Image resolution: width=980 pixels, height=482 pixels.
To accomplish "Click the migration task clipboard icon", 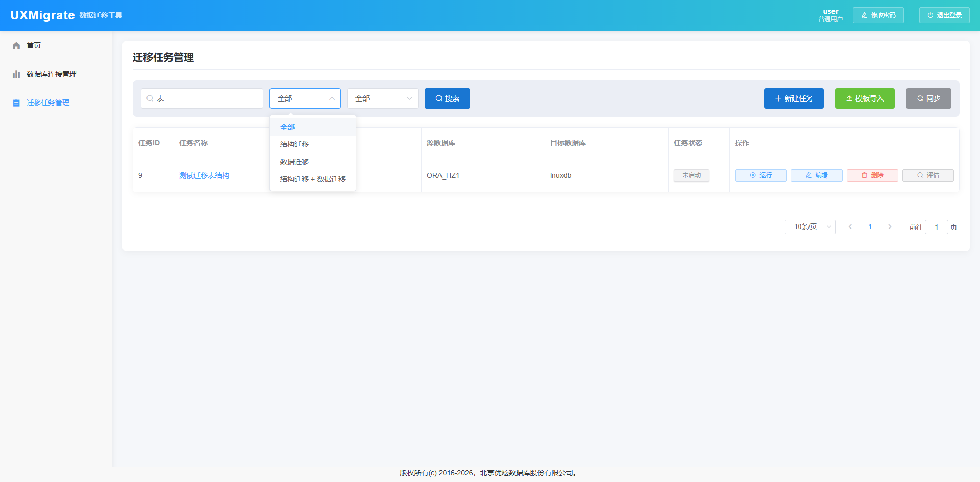I will [x=16, y=103].
